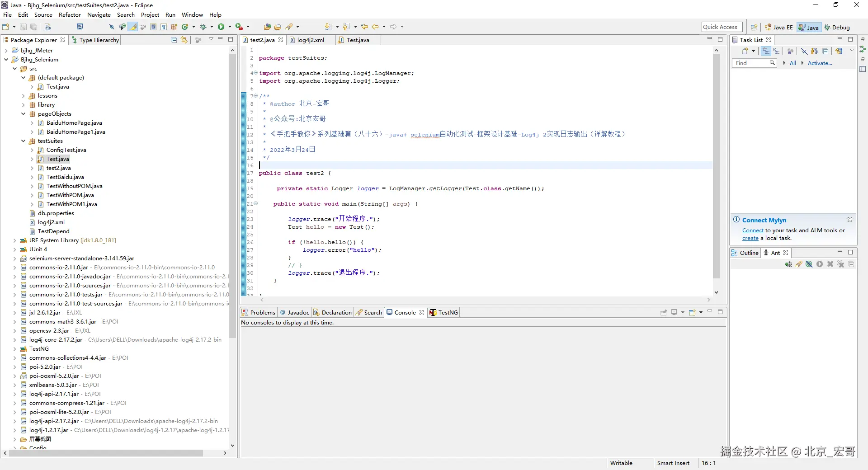
Task: Click Synchronize Changed icon in Task List
Action: point(839,52)
